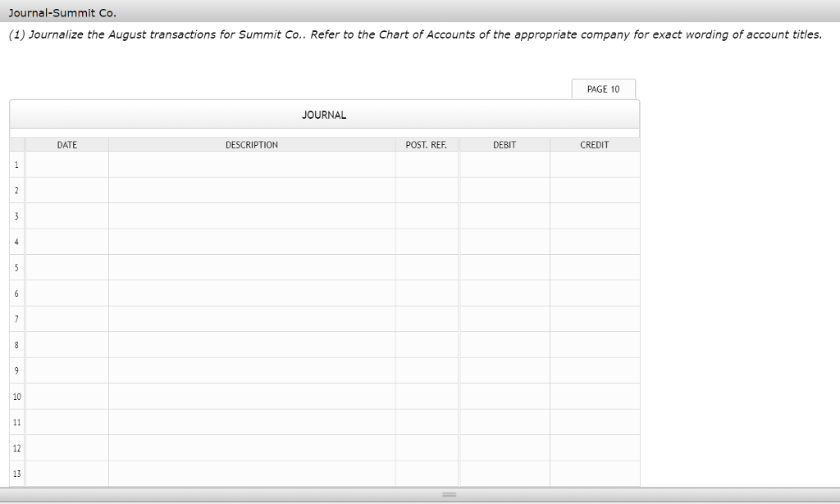Click the Description cell in row 7
Viewport: 840px width, 504px height.
252,319
